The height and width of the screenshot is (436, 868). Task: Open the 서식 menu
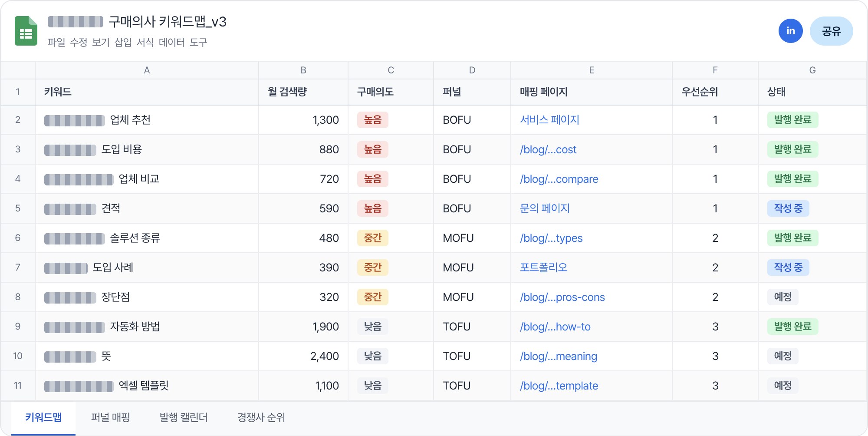[145, 42]
